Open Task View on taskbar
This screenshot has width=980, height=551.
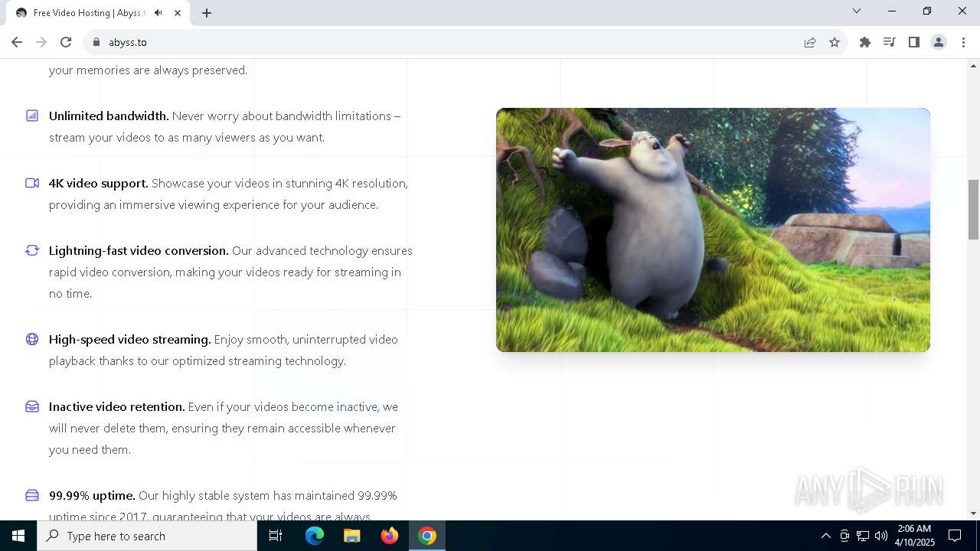[x=276, y=536]
